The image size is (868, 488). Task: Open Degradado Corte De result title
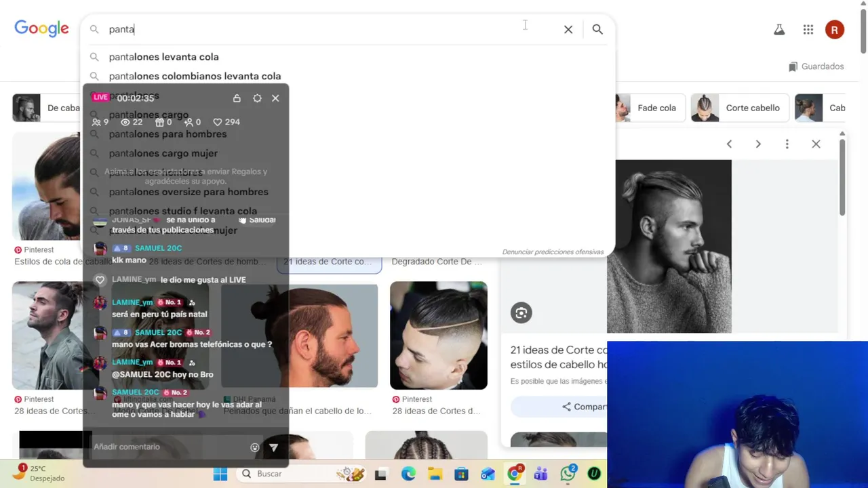[x=437, y=262]
